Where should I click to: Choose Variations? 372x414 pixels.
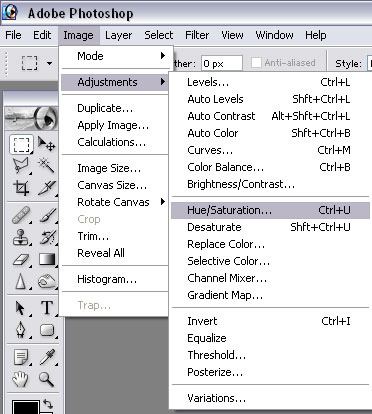[x=270, y=398]
